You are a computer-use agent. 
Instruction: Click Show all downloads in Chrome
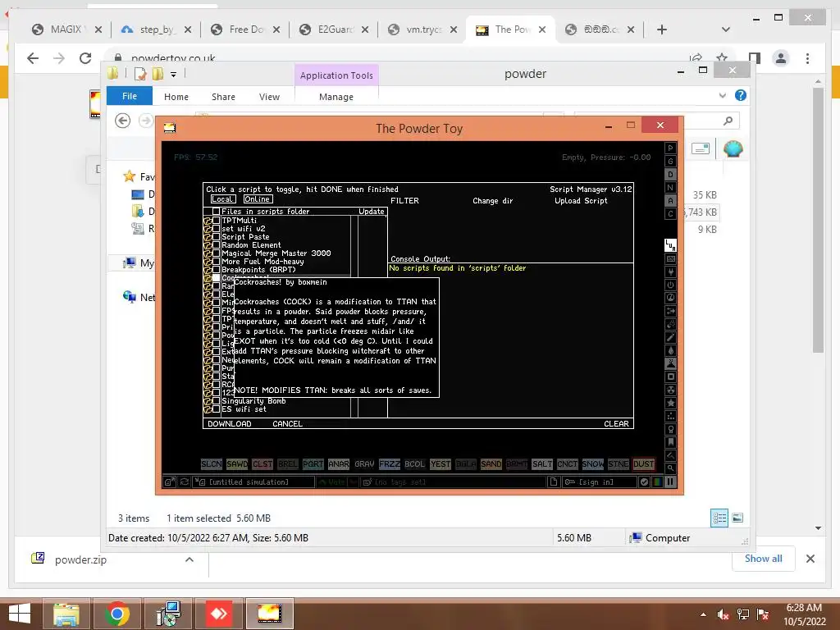pyautogui.click(x=764, y=559)
